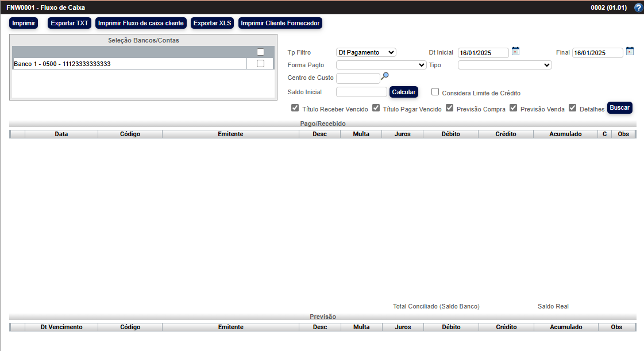This screenshot has height=351, width=644.
Task: Disable the Previsão Compra checkbox
Action: pos(449,107)
